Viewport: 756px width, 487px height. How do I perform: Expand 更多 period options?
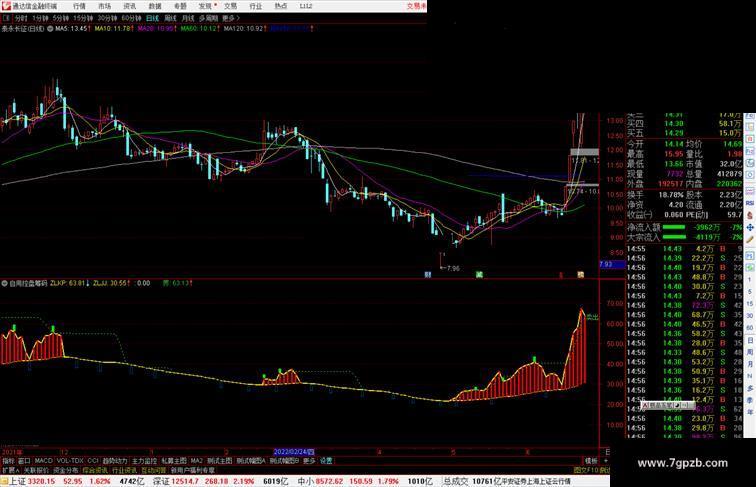click(x=231, y=18)
